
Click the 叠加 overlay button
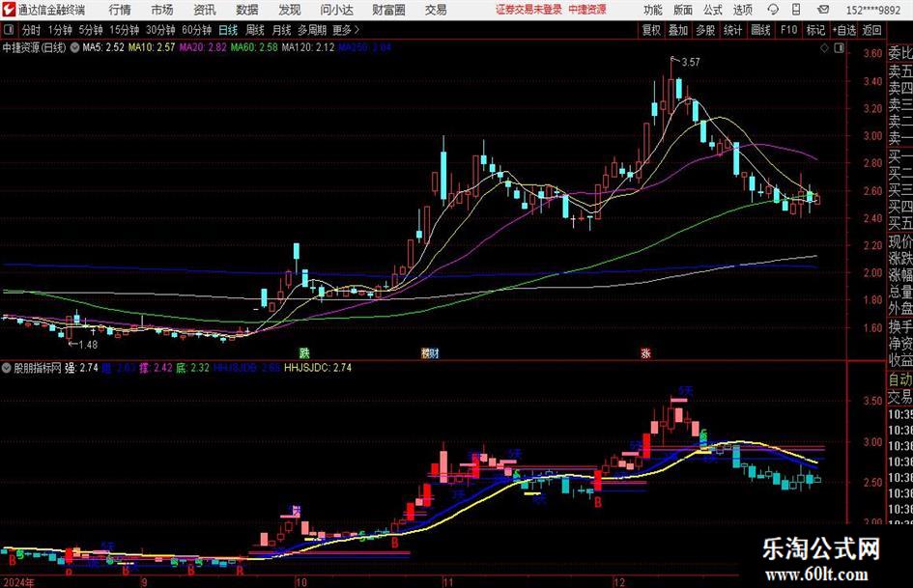[678, 30]
